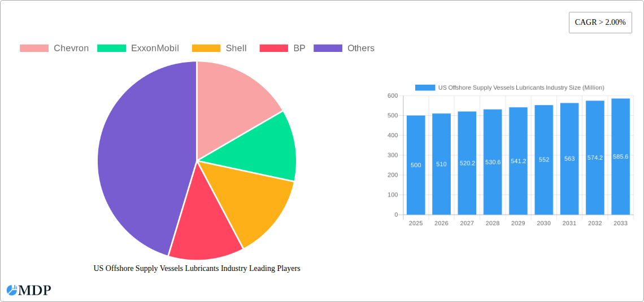Viewport: 644px width, 302px height.
Task: Click the 2030 bar labeled 552
Action: 544,160
